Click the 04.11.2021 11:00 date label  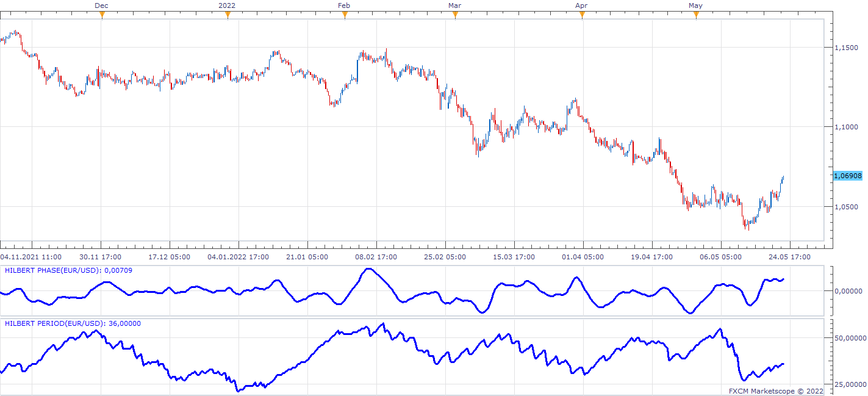pyautogui.click(x=31, y=257)
